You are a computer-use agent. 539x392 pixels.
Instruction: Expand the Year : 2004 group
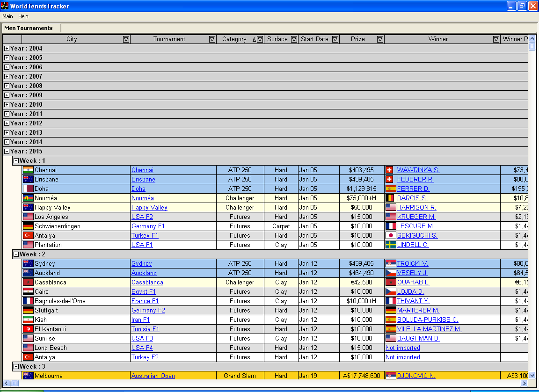(7, 49)
